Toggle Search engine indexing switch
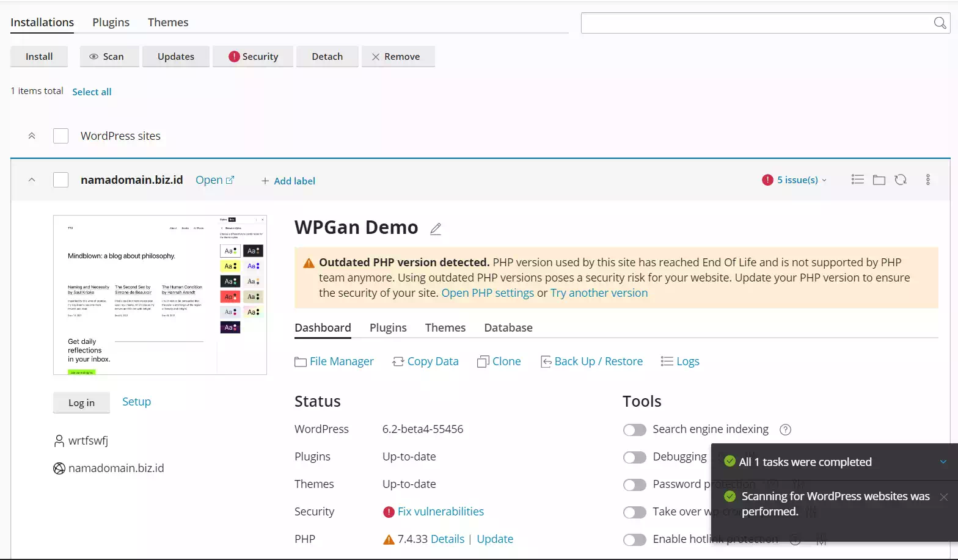The width and height of the screenshot is (958, 560). (x=634, y=430)
